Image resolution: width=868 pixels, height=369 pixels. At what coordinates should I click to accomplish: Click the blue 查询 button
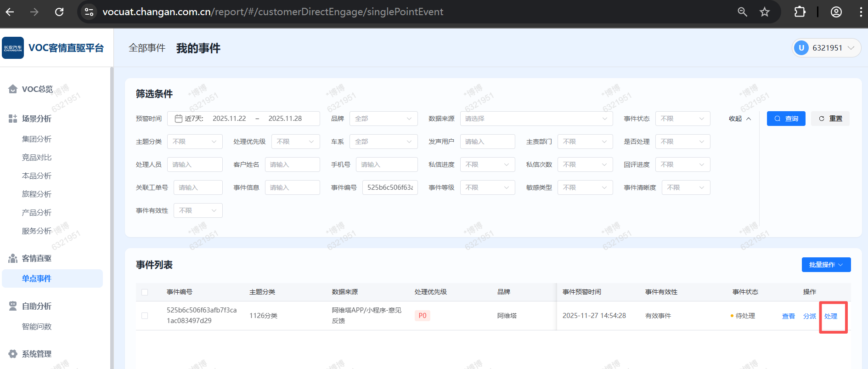click(x=786, y=119)
